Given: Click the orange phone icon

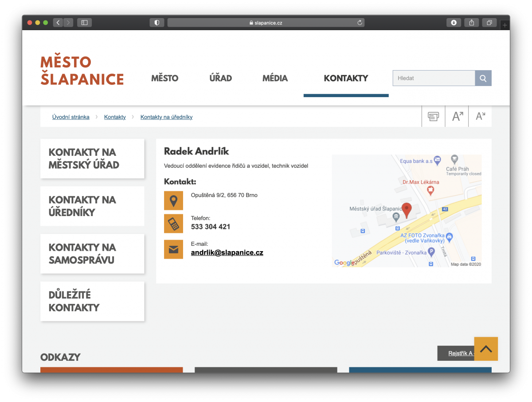Looking at the screenshot, I should tap(173, 224).
